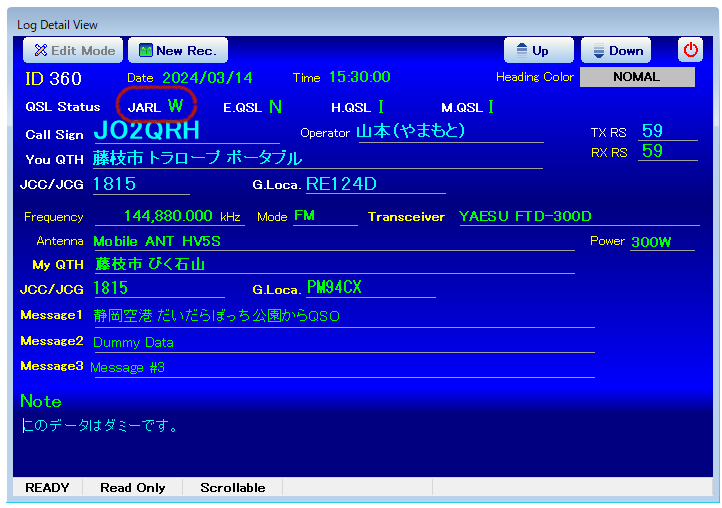Toggle the M.QSL status value
The image size is (722, 508).
pos(491,106)
